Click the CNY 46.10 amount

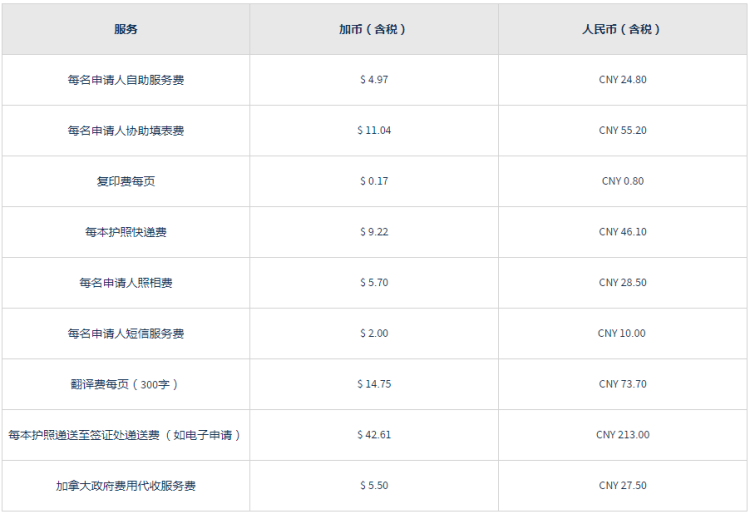623,232
